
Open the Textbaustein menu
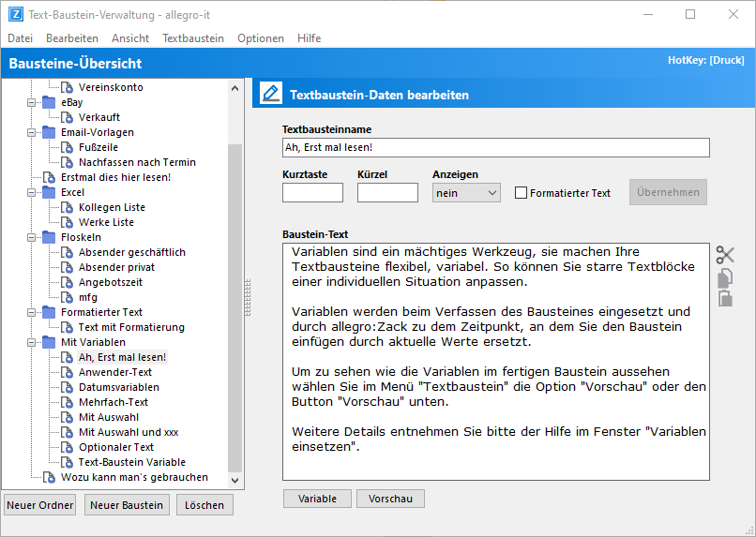(193, 38)
